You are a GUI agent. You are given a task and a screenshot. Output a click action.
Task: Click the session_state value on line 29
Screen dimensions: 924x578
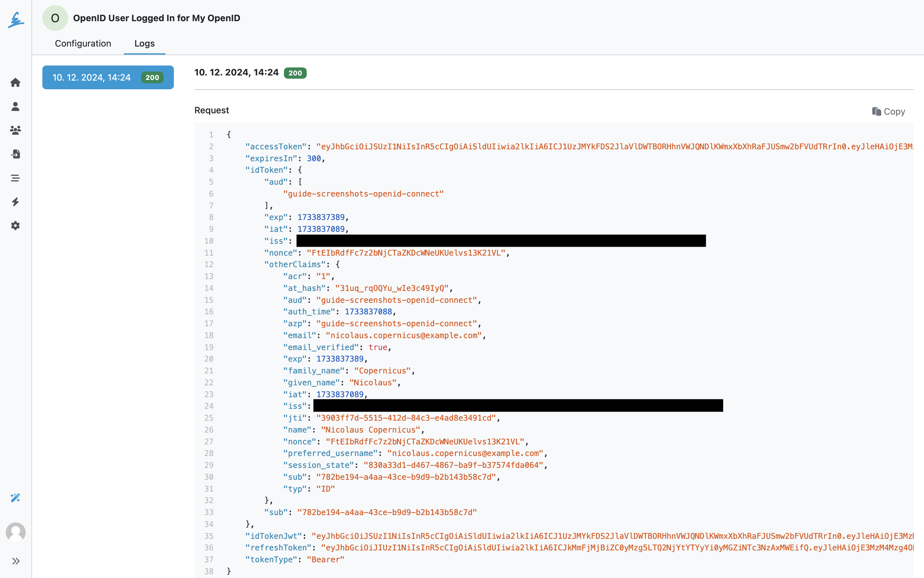453,465
